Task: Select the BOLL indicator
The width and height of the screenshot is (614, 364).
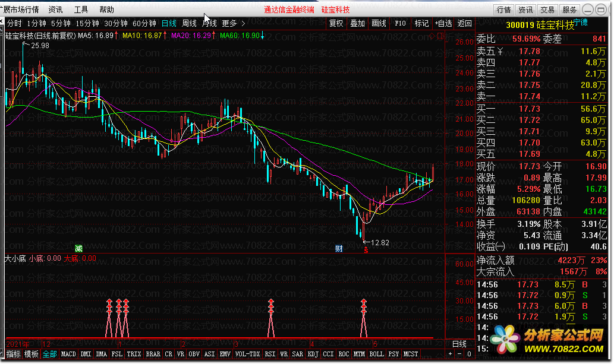Action: click(x=377, y=354)
